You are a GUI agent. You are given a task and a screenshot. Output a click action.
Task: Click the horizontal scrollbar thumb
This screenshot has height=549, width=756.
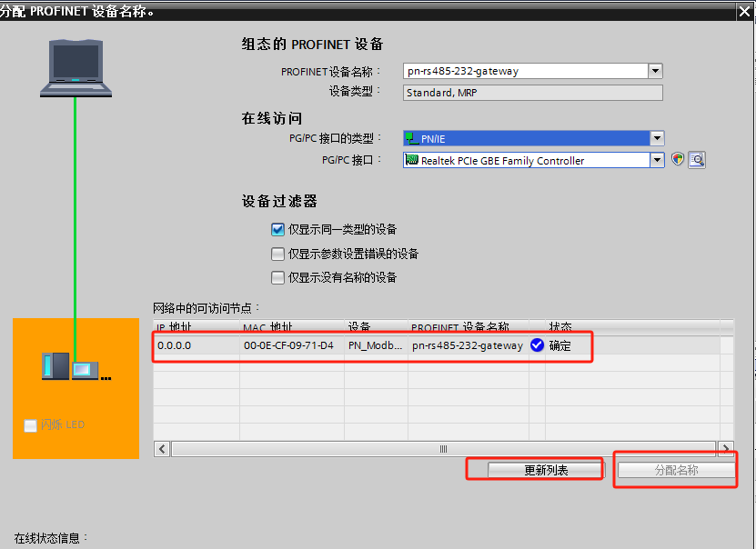444,449
